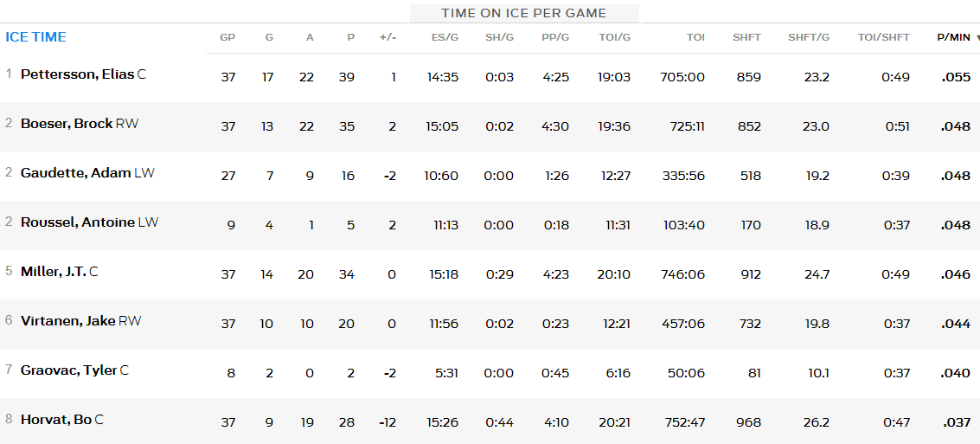Viewport: 980px width, 444px height.
Task: Click the ICE TIME section title
Action: pyautogui.click(x=35, y=37)
